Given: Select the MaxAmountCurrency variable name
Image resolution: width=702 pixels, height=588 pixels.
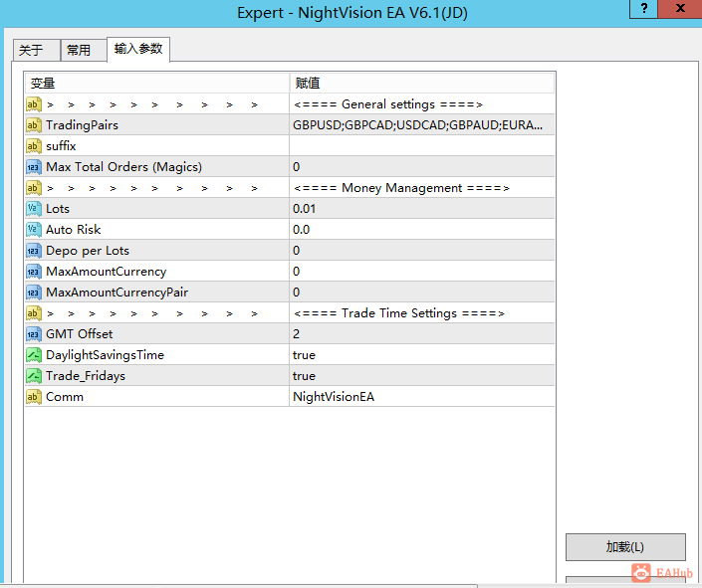Looking at the screenshot, I should [x=107, y=272].
